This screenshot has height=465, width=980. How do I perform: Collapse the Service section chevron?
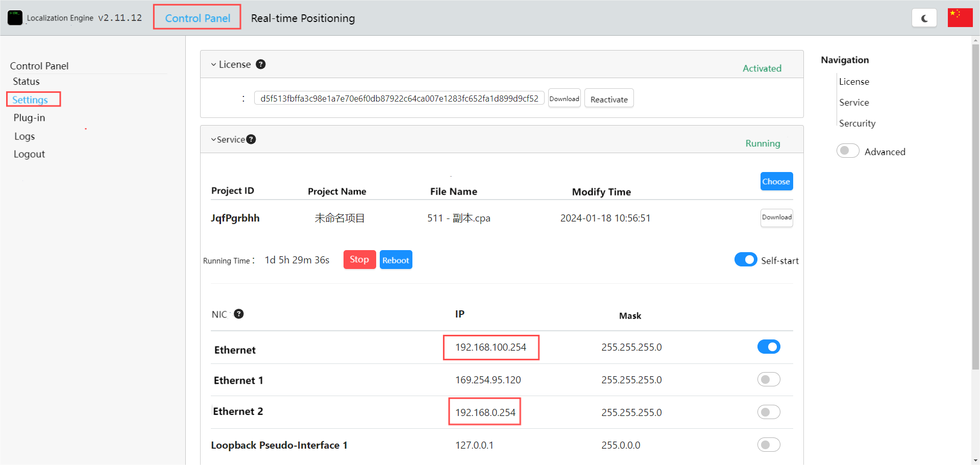pos(213,140)
